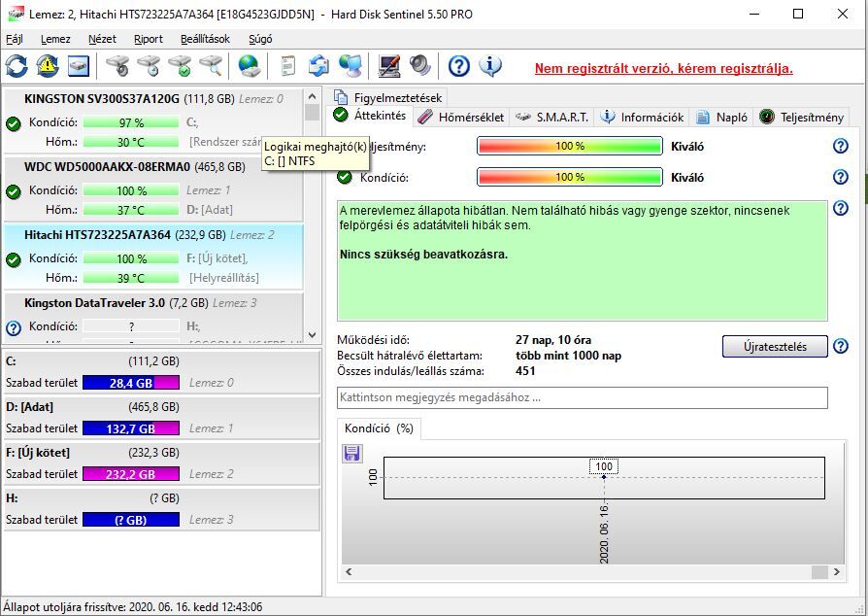Click the save floppy icon in chart
The height and width of the screenshot is (616, 868).
(x=352, y=454)
